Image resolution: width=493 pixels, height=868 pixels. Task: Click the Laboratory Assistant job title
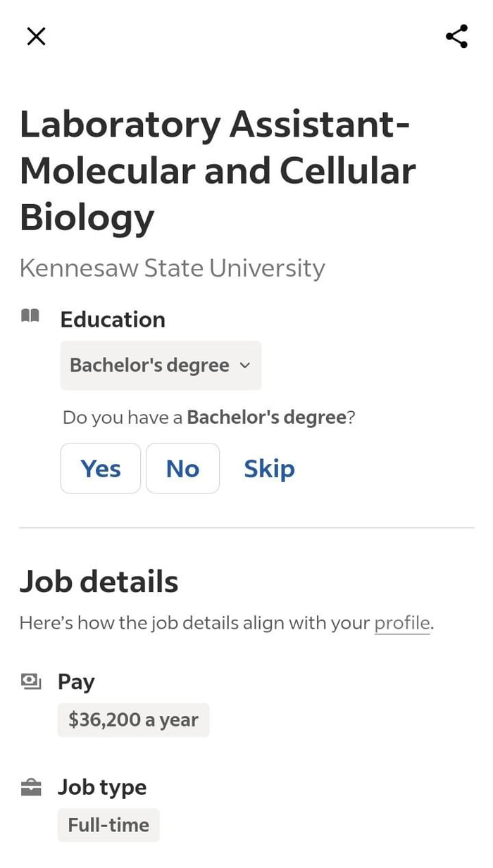point(215,170)
